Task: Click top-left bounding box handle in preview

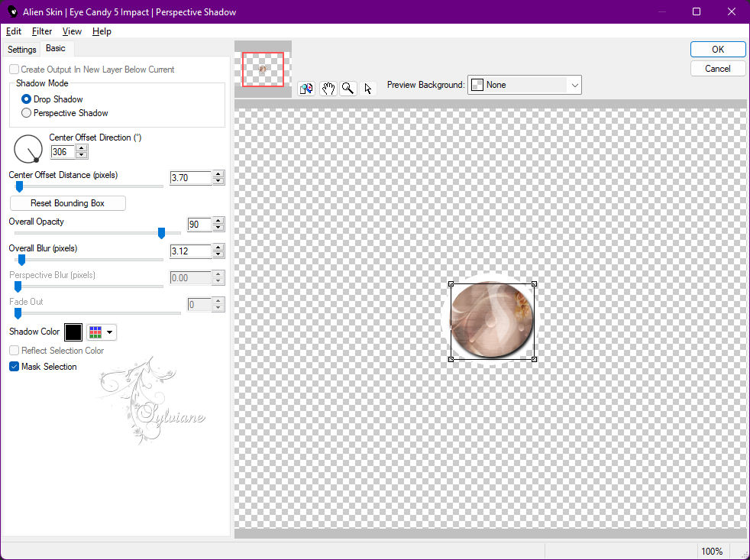Action: (x=451, y=284)
